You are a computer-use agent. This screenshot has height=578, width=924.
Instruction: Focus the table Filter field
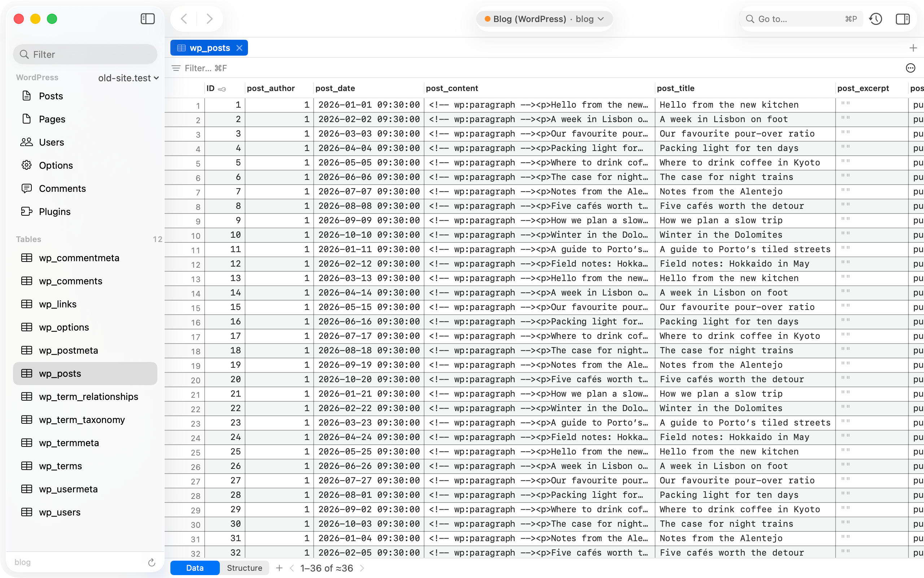(206, 68)
